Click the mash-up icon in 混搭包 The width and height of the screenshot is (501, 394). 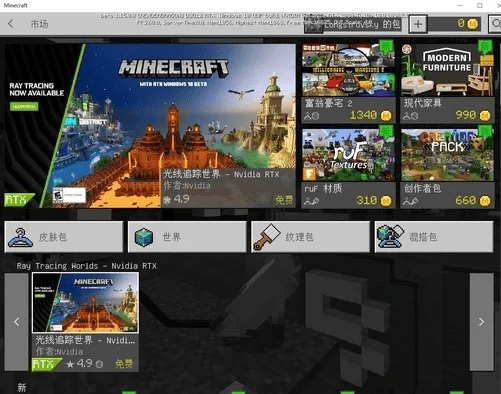(x=390, y=236)
